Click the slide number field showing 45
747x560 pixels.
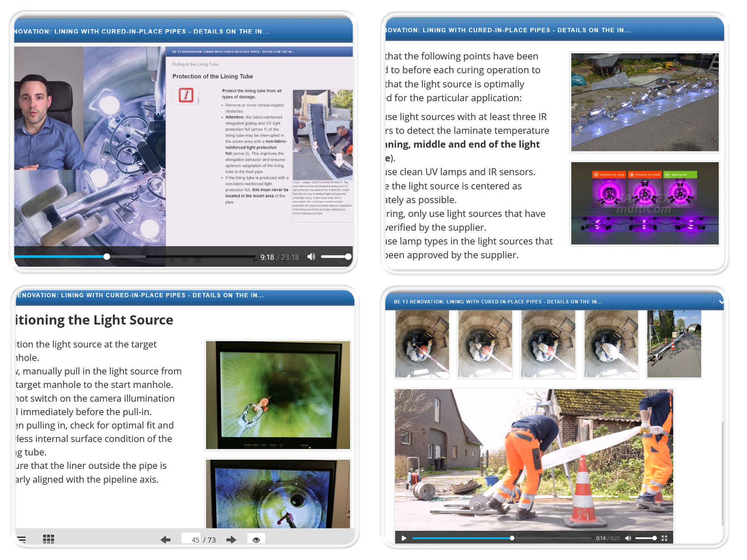click(195, 539)
